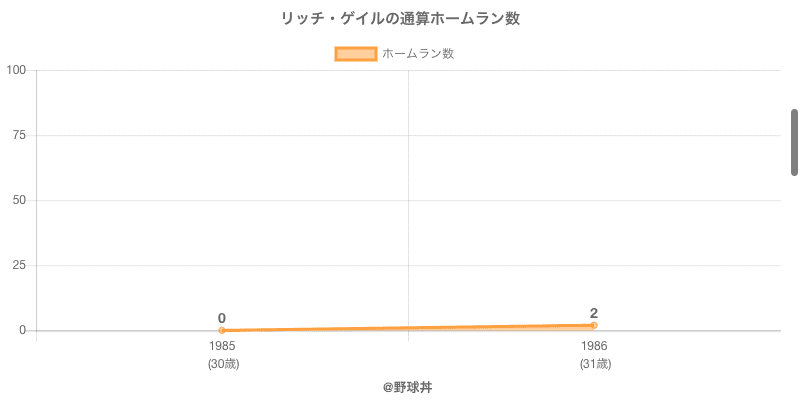Viewport: 800px width, 400px height.
Task: Click the (31歳) age label
Action: click(x=594, y=364)
